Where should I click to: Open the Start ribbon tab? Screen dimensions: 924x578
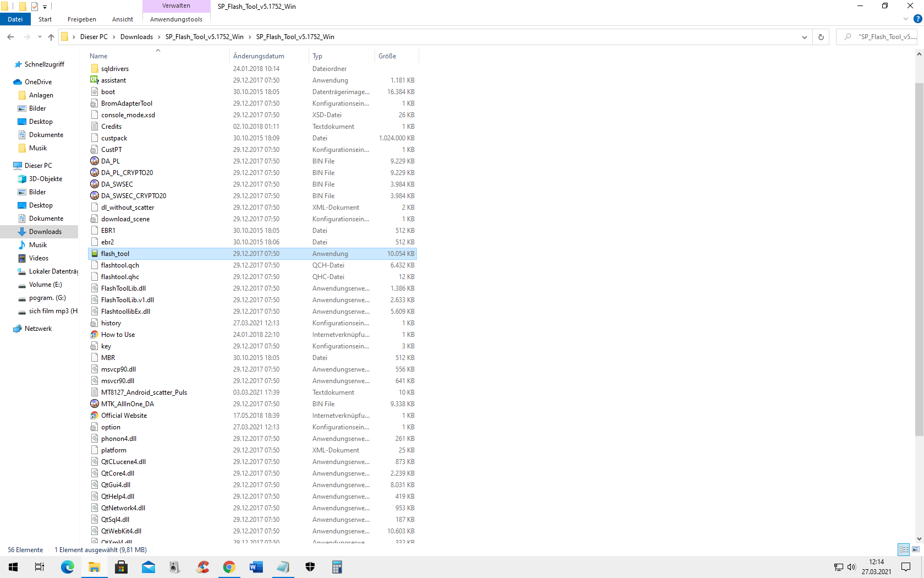click(45, 19)
